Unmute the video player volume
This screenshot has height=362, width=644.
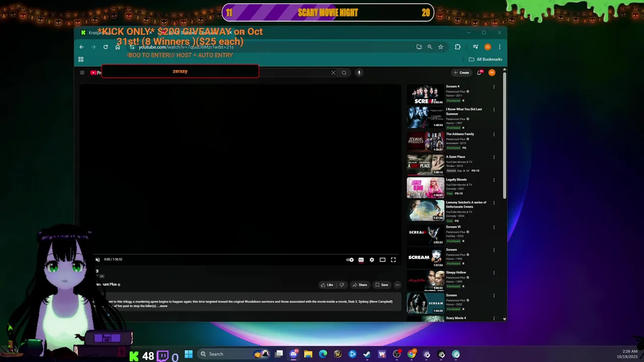click(98, 259)
